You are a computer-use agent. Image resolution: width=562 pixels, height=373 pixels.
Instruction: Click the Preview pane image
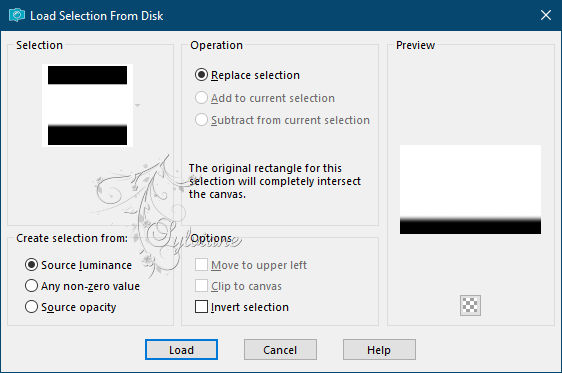(470, 190)
